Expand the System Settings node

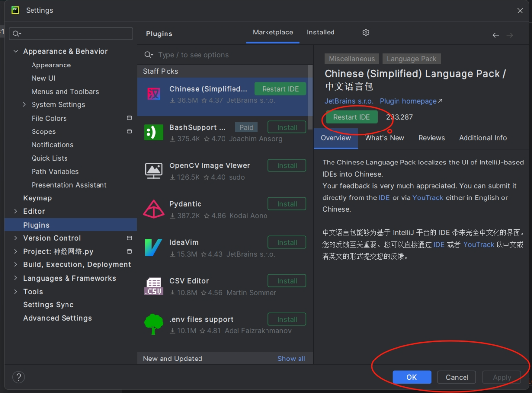pyautogui.click(x=25, y=105)
